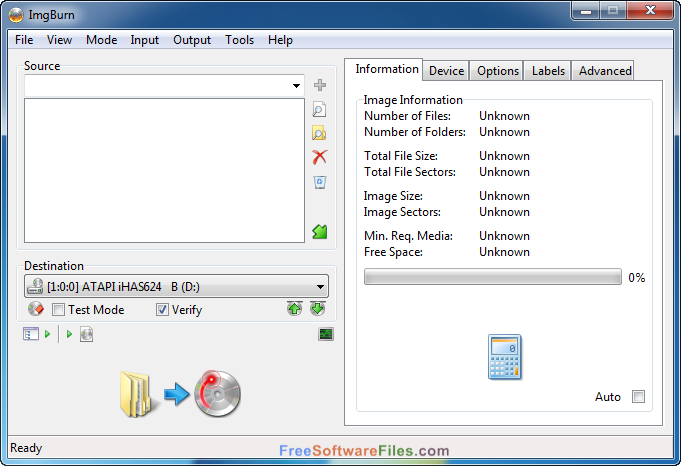Click the browse for file magnifier icon
Viewport: 681px width, 466px height.
click(x=319, y=109)
